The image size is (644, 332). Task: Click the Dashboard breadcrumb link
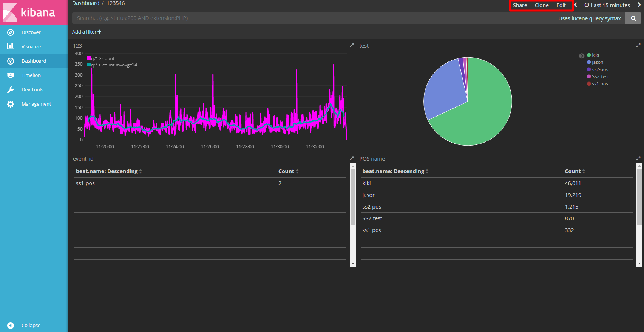86,3
